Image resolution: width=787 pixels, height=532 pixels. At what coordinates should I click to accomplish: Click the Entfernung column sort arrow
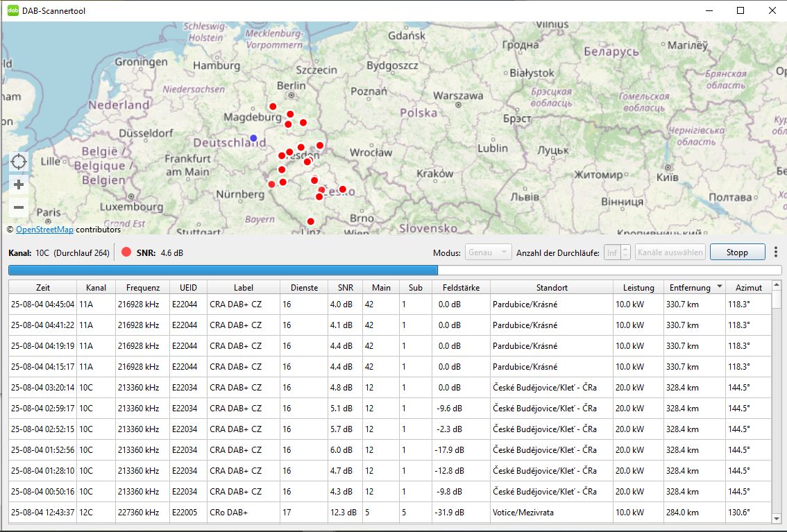pyautogui.click(x=719, y=286)
